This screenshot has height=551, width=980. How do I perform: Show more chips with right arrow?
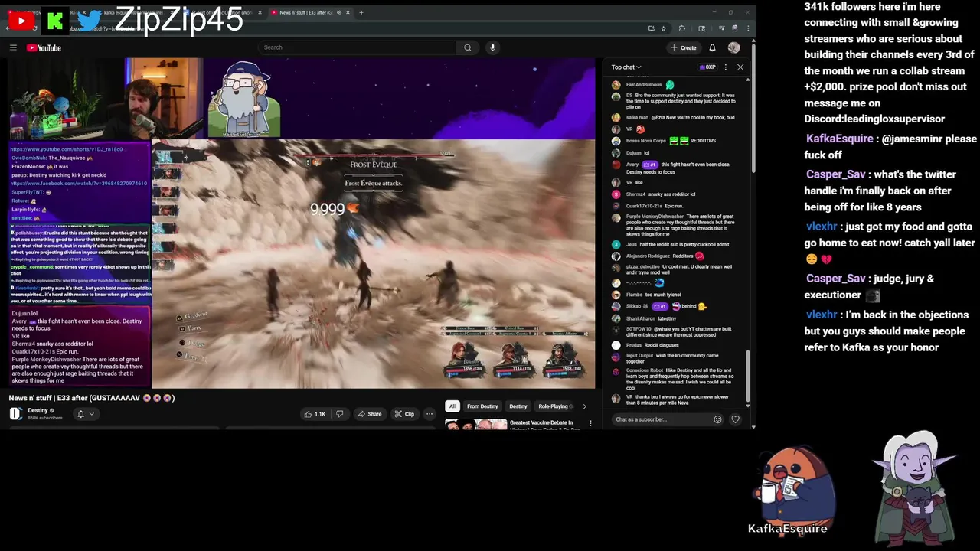[x=584, y=406]
